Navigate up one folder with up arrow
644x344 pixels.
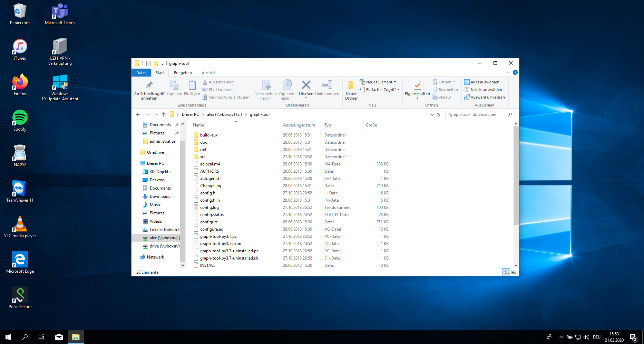click(164, 114)
